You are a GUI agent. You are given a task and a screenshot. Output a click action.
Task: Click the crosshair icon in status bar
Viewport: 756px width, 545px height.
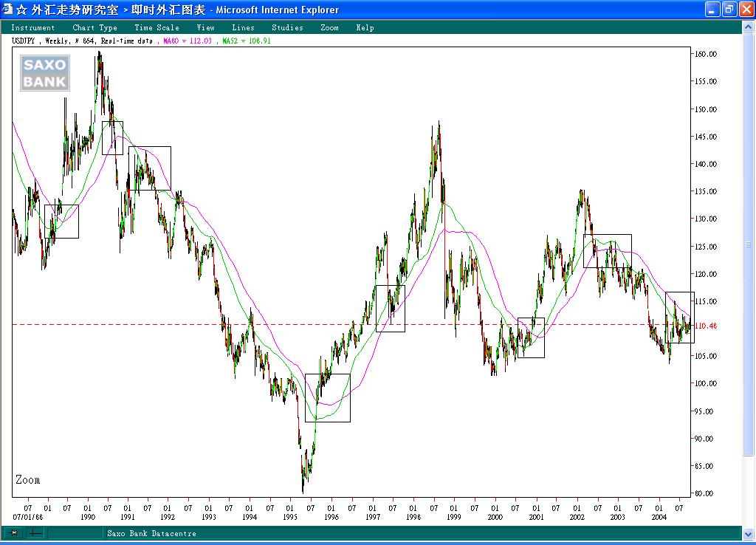point(35,533)
